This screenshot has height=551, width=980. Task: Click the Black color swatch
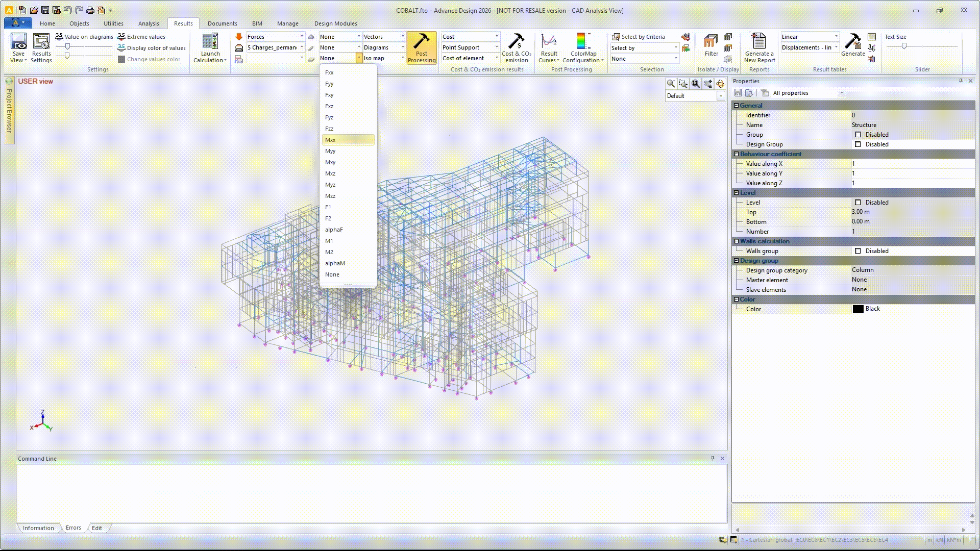858,309
